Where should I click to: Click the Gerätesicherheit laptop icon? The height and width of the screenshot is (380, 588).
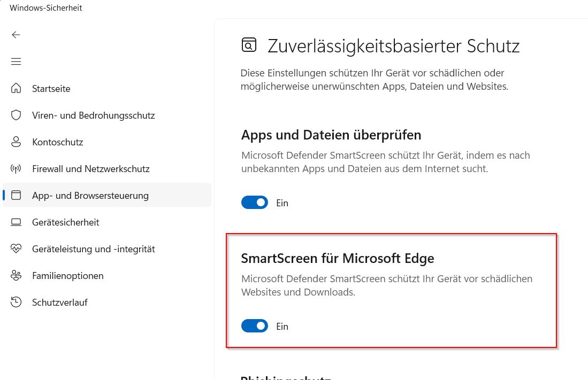pos(16,222)
